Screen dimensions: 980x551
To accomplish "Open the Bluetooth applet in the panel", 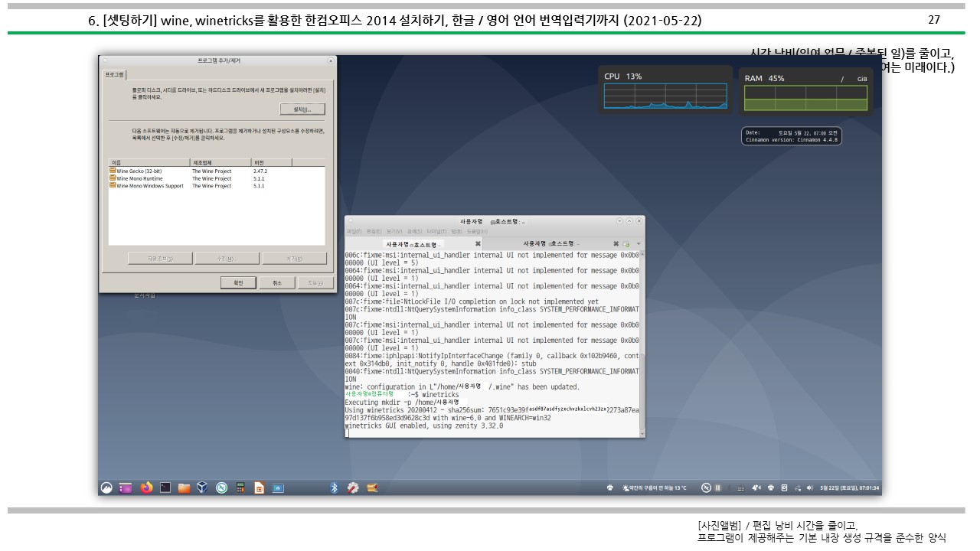I will tap(334, 487).
